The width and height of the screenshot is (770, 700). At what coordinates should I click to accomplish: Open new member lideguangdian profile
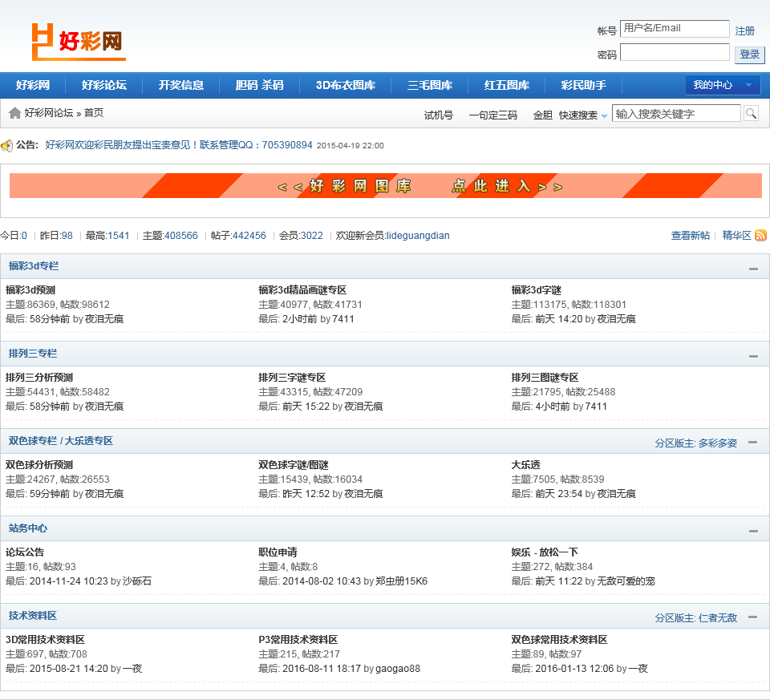point(417,235)
